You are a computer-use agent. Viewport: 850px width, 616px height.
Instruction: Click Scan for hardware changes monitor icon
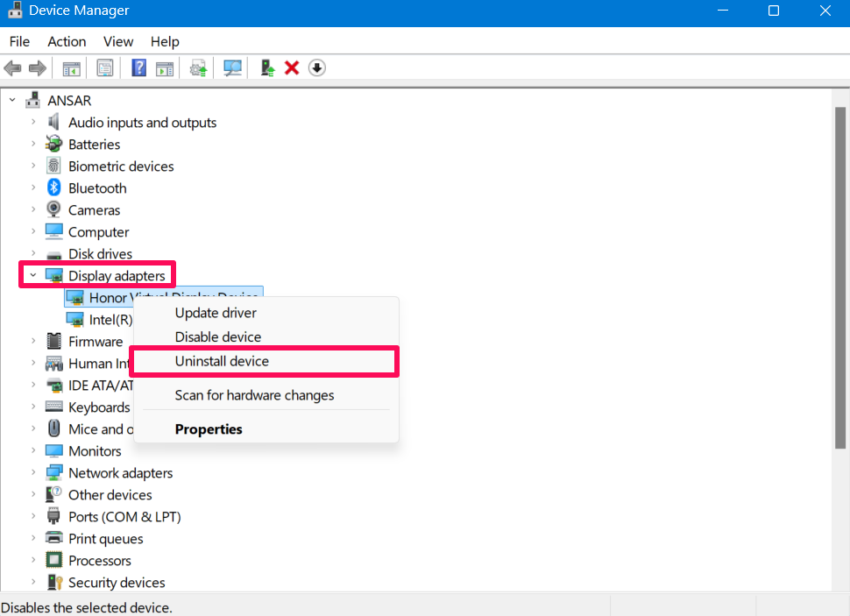coord(232,68)
